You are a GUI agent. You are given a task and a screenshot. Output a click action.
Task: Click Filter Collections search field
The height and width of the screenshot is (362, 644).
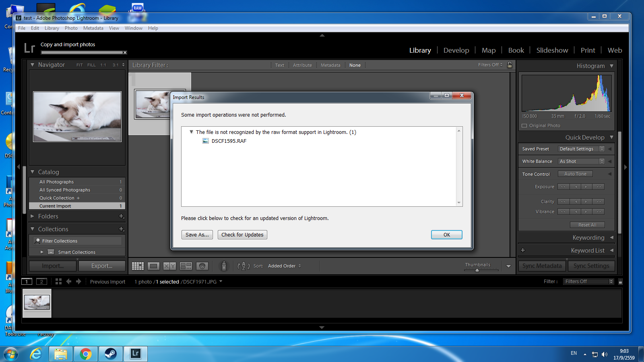[x=78, y=241]
